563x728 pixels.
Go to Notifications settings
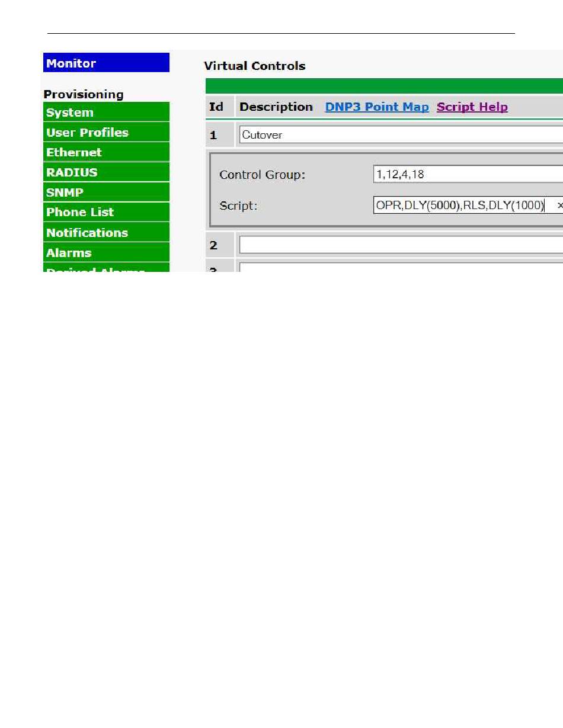point(106,232)
